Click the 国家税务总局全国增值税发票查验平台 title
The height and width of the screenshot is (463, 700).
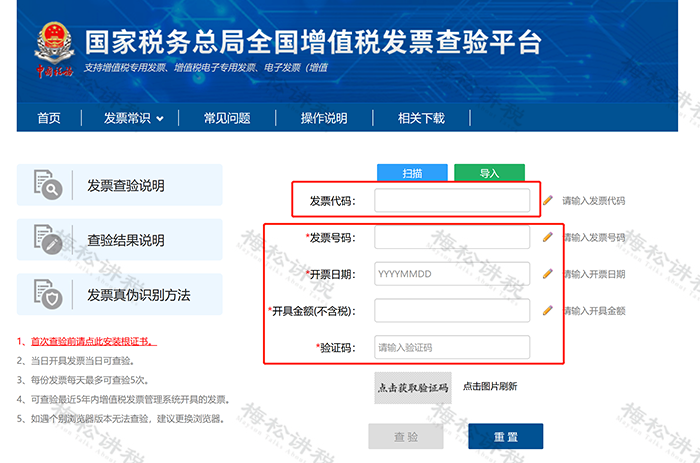(313, 42)
